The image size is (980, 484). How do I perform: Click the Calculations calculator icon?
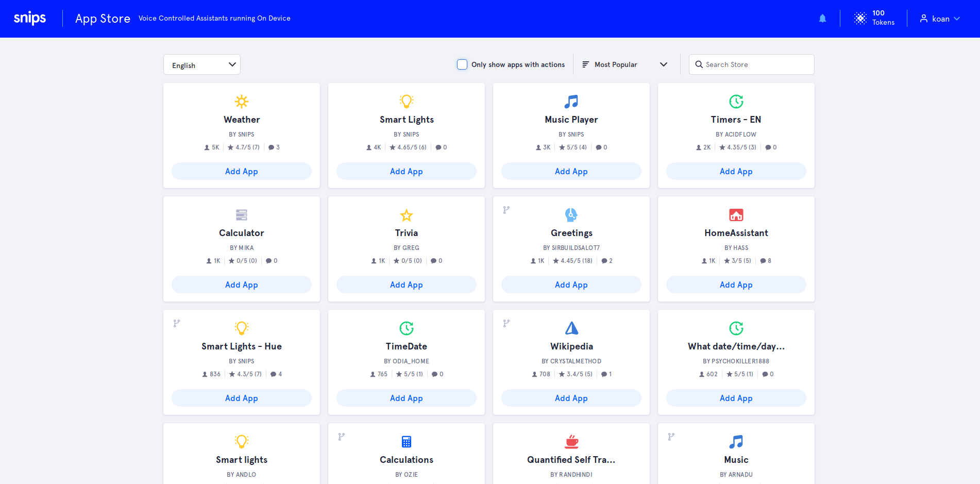coord(407,441)
